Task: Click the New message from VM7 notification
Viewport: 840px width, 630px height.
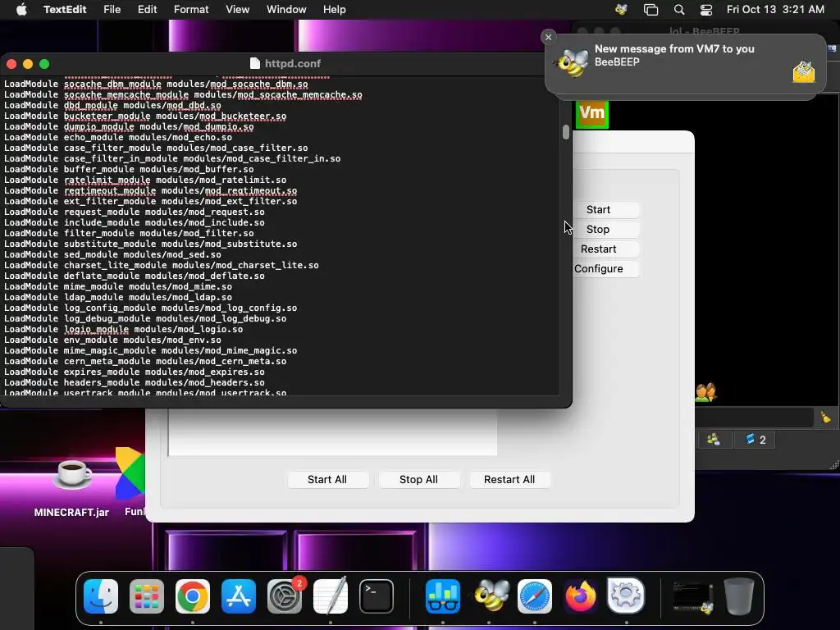Action: pyautogui.click(x=685, y=66)
